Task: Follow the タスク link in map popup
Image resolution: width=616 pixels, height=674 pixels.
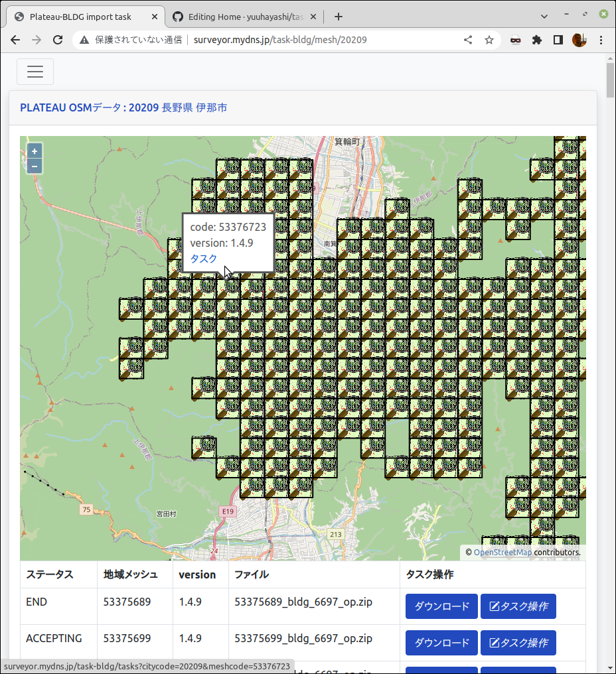Action: 204,259
